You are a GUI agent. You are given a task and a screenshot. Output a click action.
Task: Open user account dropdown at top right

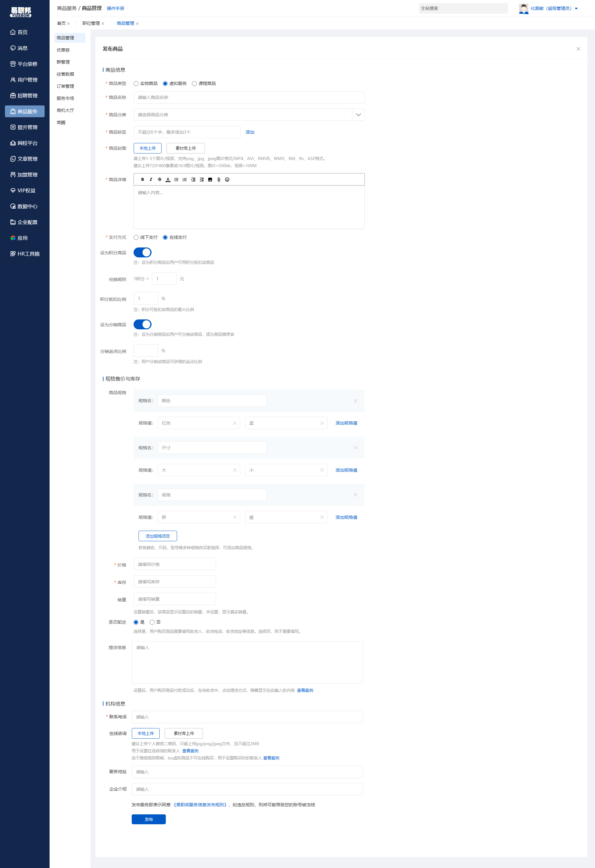tap(576, 9)
